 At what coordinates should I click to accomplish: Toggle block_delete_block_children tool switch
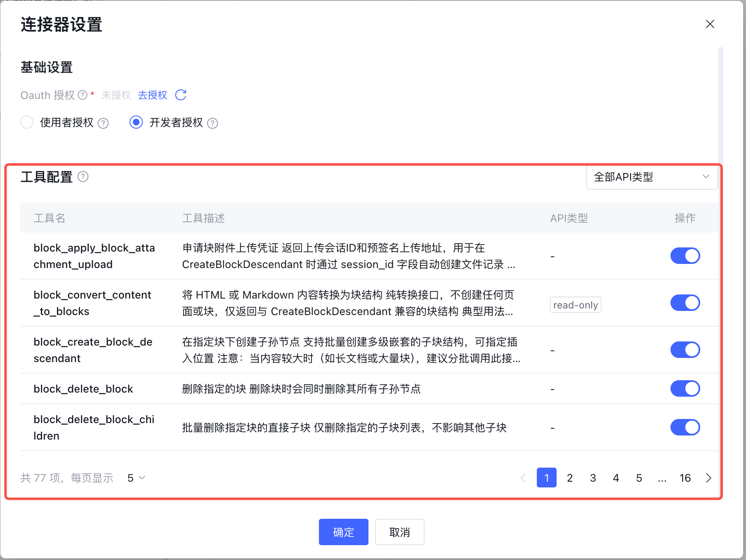(685, 427)
